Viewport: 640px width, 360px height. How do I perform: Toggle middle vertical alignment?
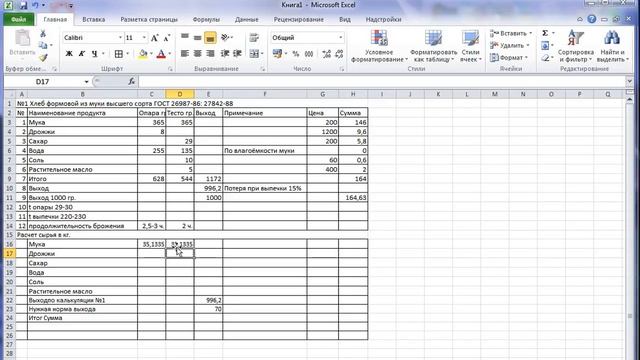tap(198, 38)
